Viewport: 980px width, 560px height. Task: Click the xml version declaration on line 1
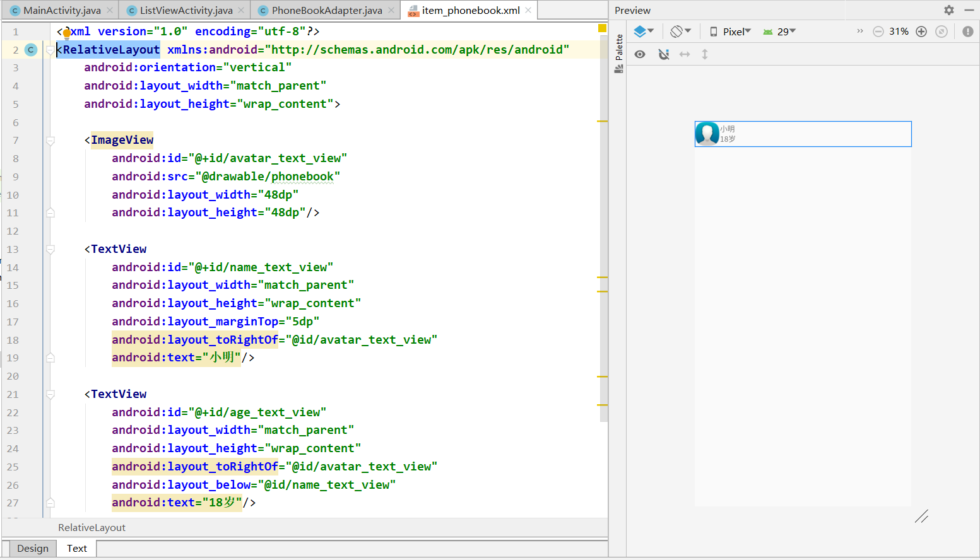click(188, 32)
